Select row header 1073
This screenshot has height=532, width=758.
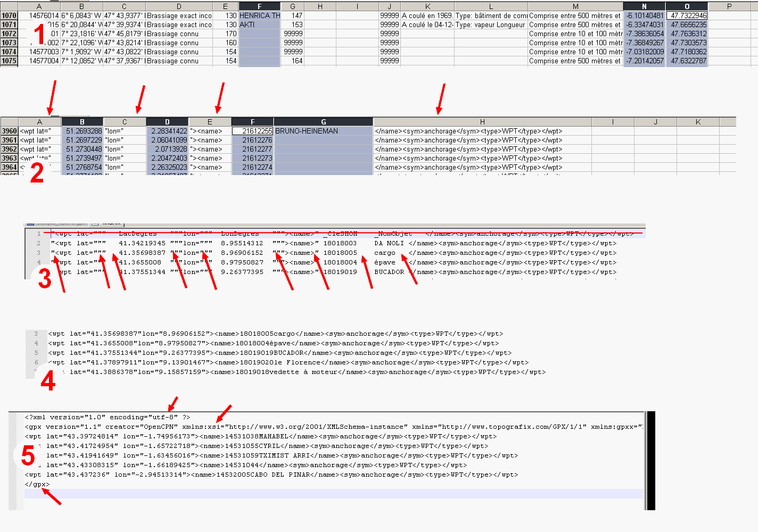(9, 43)
